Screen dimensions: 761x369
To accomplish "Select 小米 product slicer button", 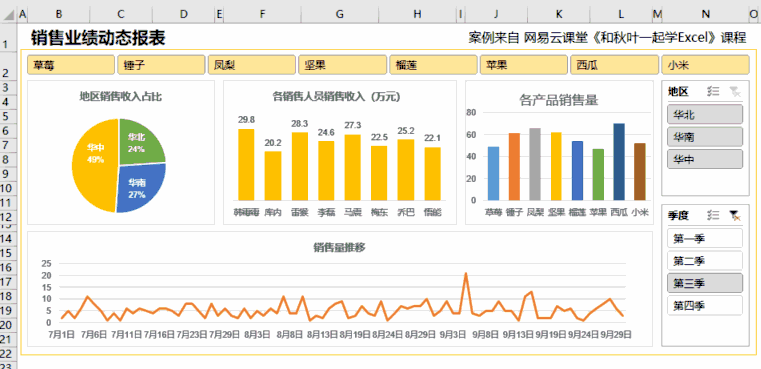I will click(x=705, y=65).
